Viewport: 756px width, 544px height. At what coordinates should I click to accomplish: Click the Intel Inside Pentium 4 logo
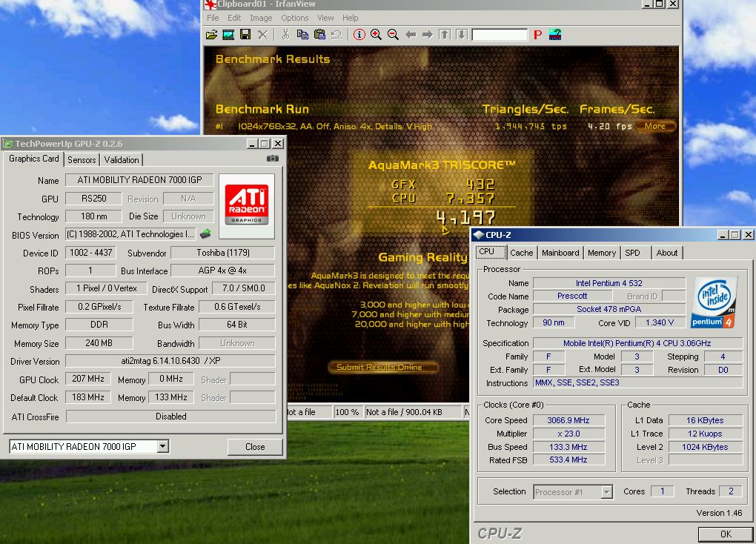714,302
